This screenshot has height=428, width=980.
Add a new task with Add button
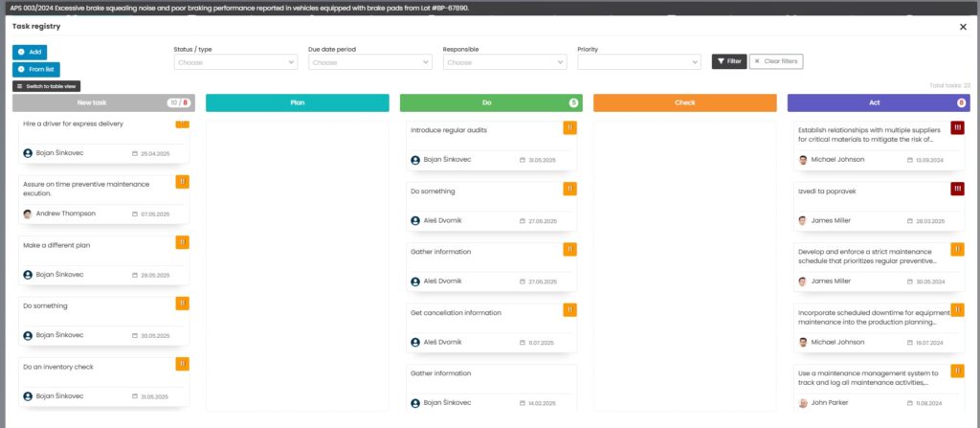pyautogui.click(x=30, y=52)
